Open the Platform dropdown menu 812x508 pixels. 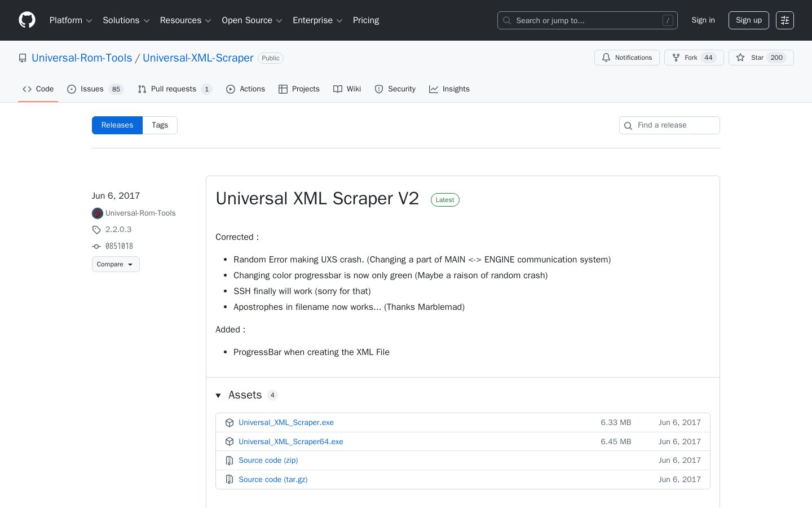point(70,20)
